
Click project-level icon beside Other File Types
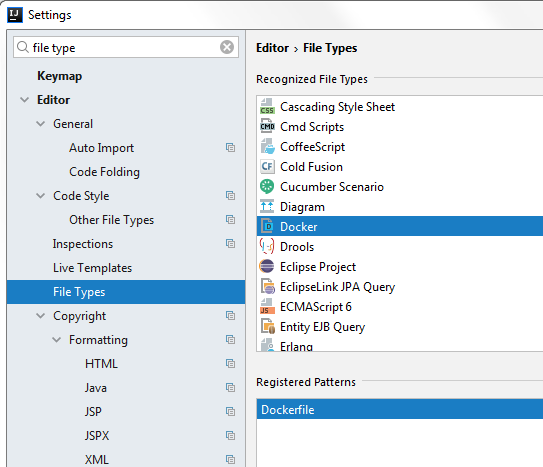230,219
